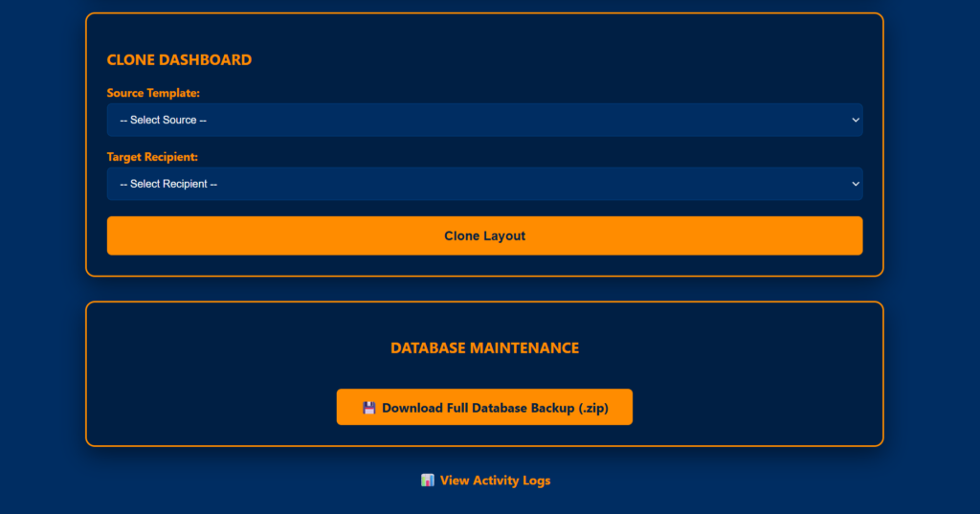Image resolution: width=980 pixels, height=514 pixels.
Task: Click the DATABASE MAINTENANCE heading
Action: (484, 348)
